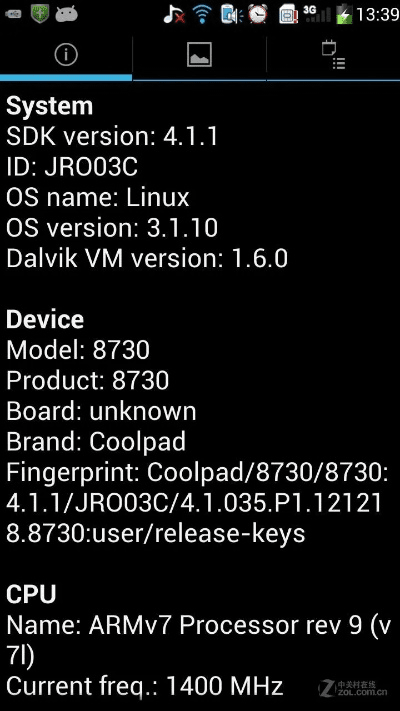Tap the alarm clock icon
Viewport: 400px width, 711px height.
point(259,14)
